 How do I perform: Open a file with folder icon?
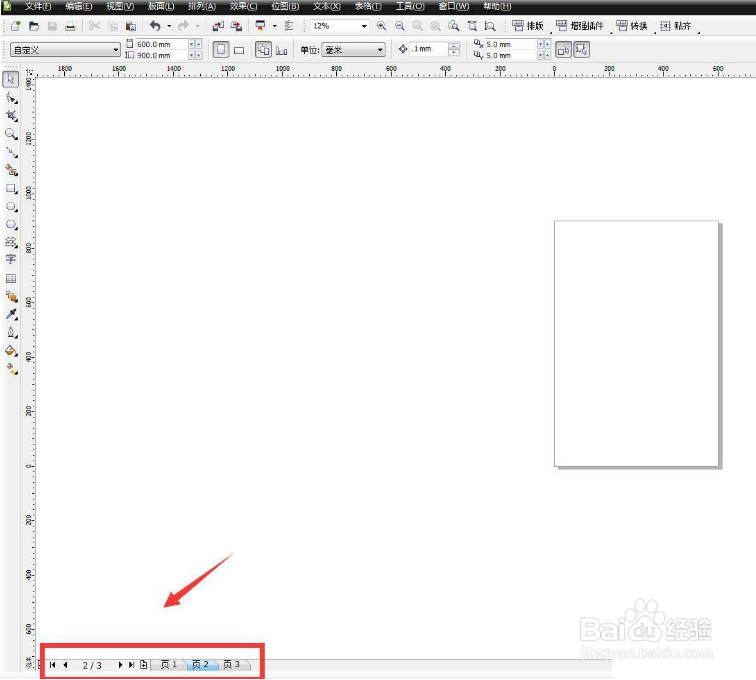pyautogui.click(x=34, y=26)
